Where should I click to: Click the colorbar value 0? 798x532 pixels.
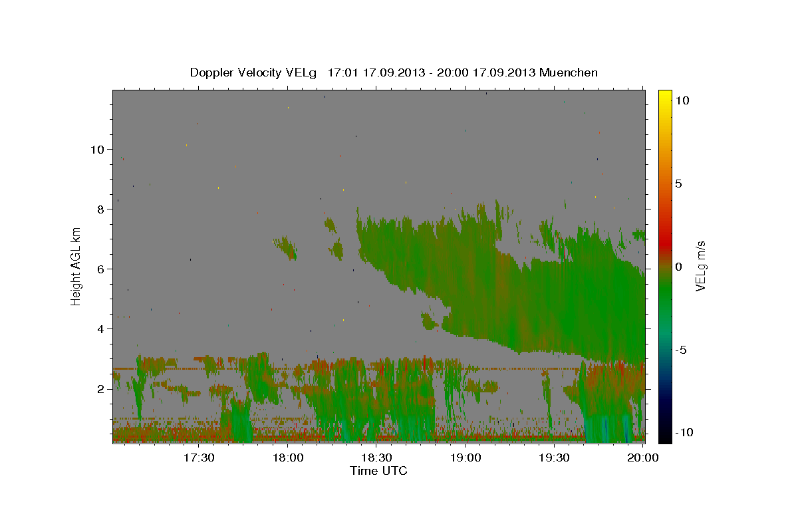click(x=678, y=267)
